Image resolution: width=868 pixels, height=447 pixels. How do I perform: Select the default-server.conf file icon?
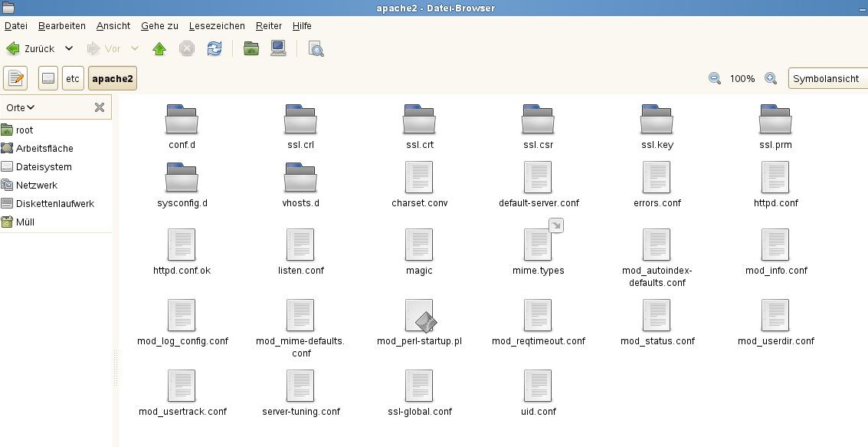[x=538, y=177]
